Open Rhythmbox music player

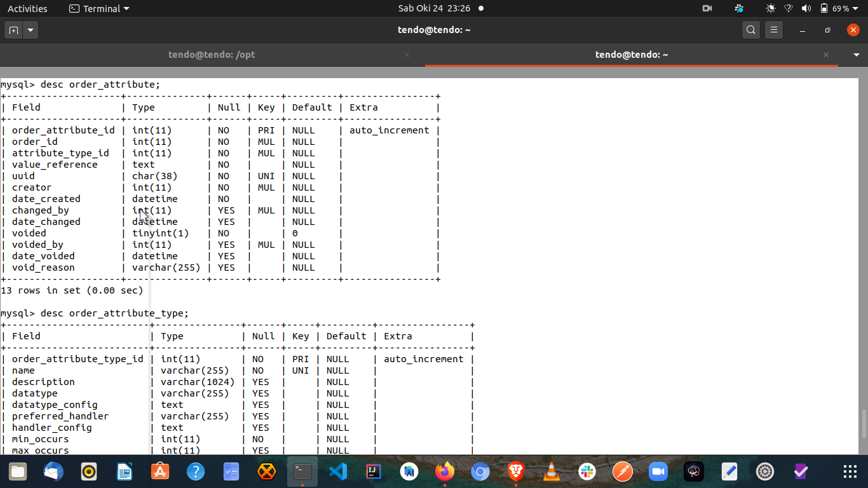pos(90,471)
